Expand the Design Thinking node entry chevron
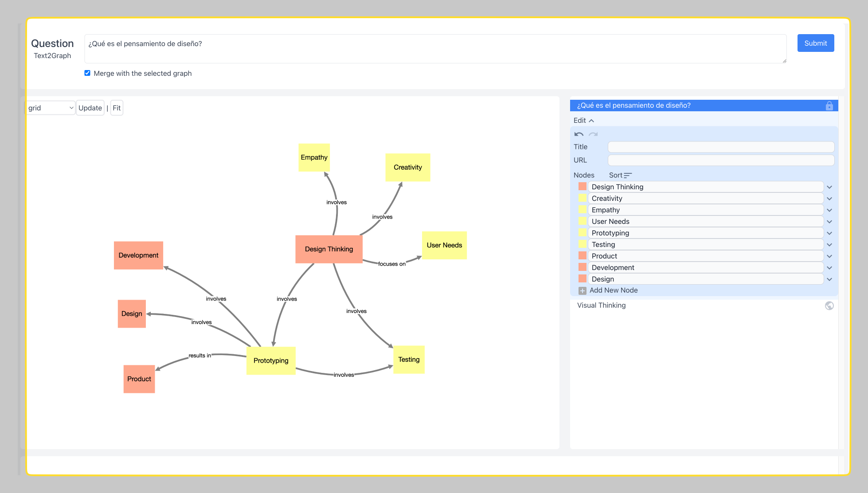Screen dimensions: 868x493 pos(829,188)
